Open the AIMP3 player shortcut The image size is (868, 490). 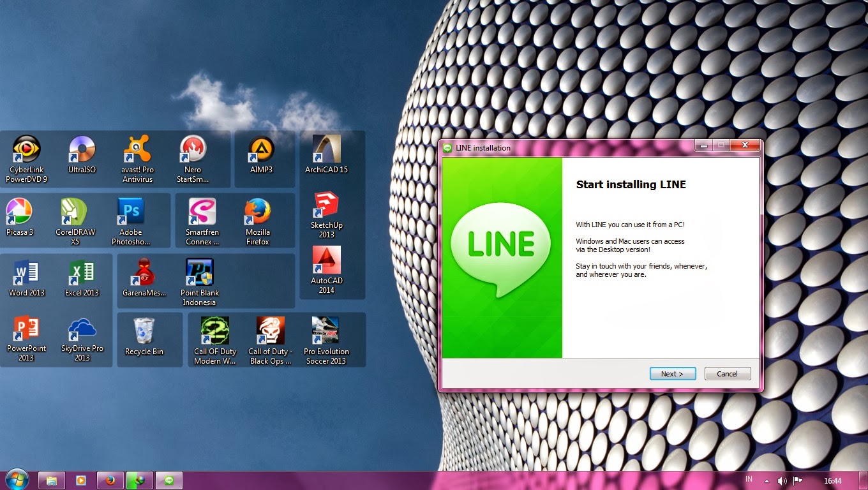pos(262,154)
